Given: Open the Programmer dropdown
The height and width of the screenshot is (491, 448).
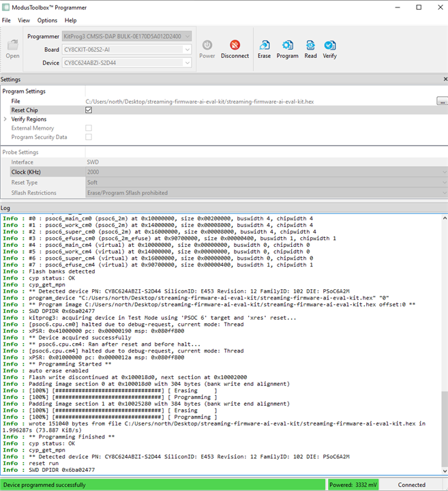Looking at the screenshot, I should coord(127,36).
